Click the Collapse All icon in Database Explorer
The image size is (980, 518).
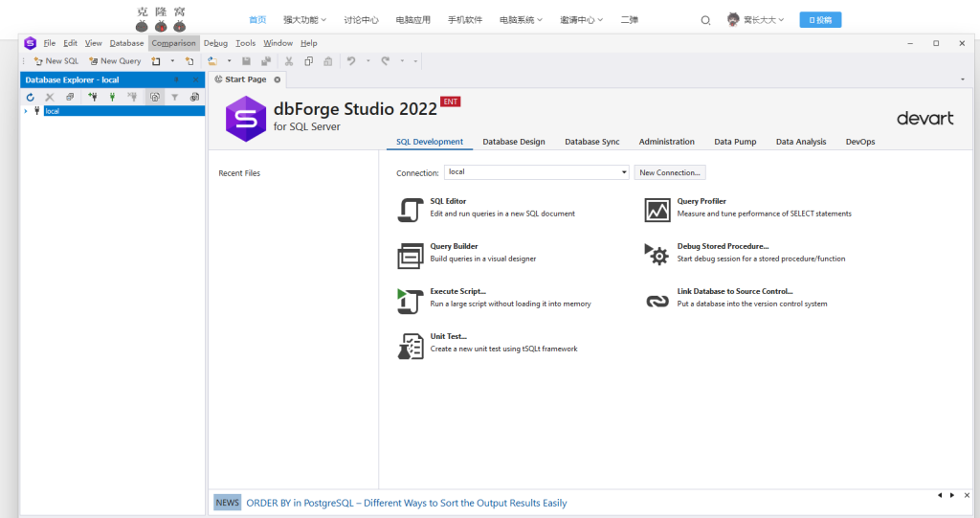(x=70, y=97)
